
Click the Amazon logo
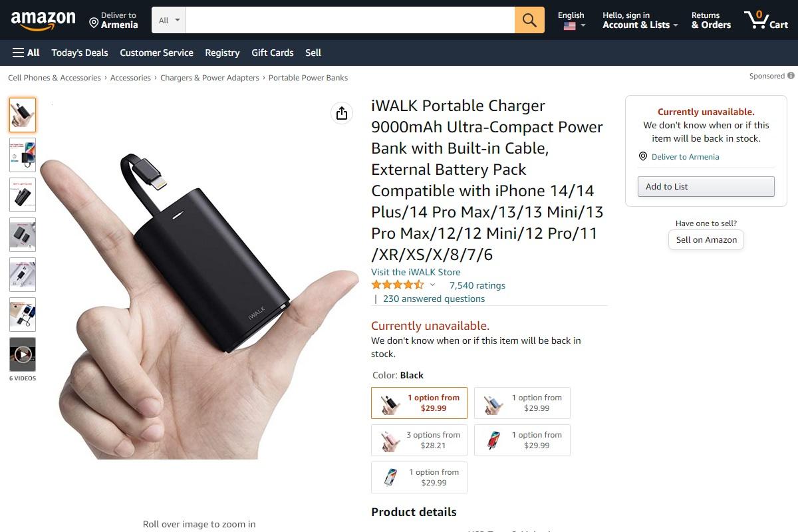(x=43, y=21)
